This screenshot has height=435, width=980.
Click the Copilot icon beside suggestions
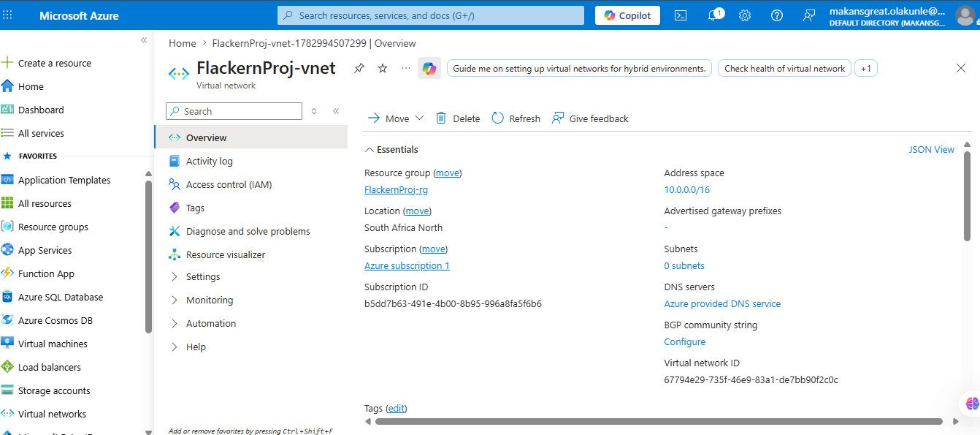429,68
